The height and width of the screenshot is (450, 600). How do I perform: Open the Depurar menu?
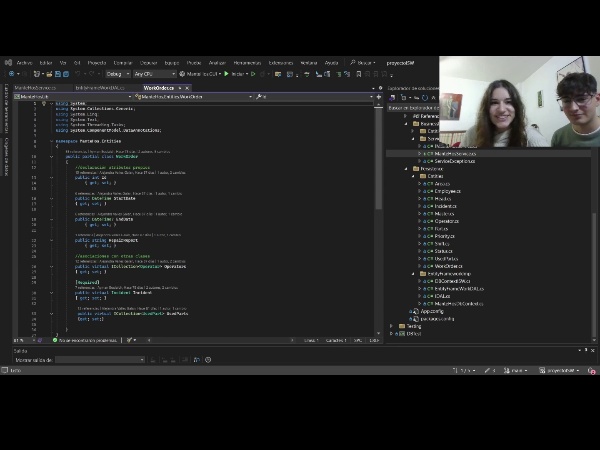(x=148, y=62)
